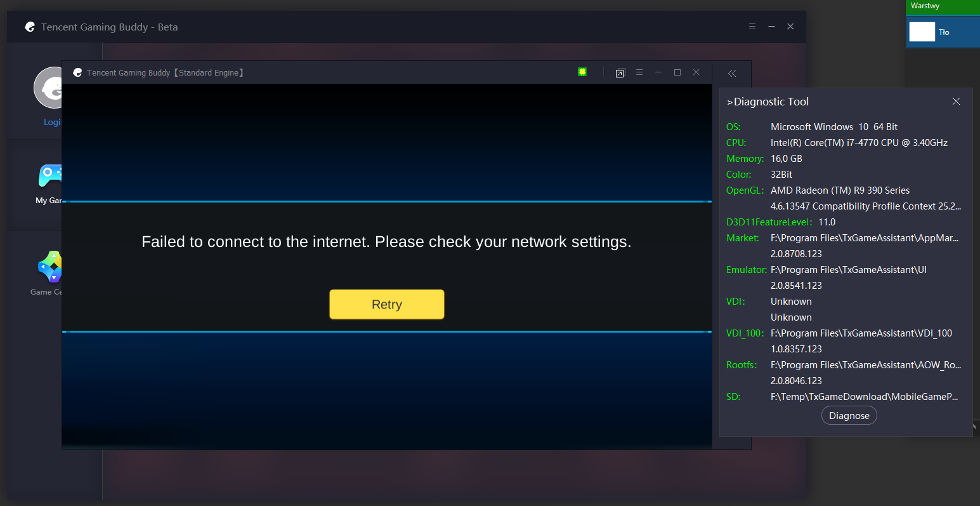
Task: Click the Rootfs path text
Action: 866,365
